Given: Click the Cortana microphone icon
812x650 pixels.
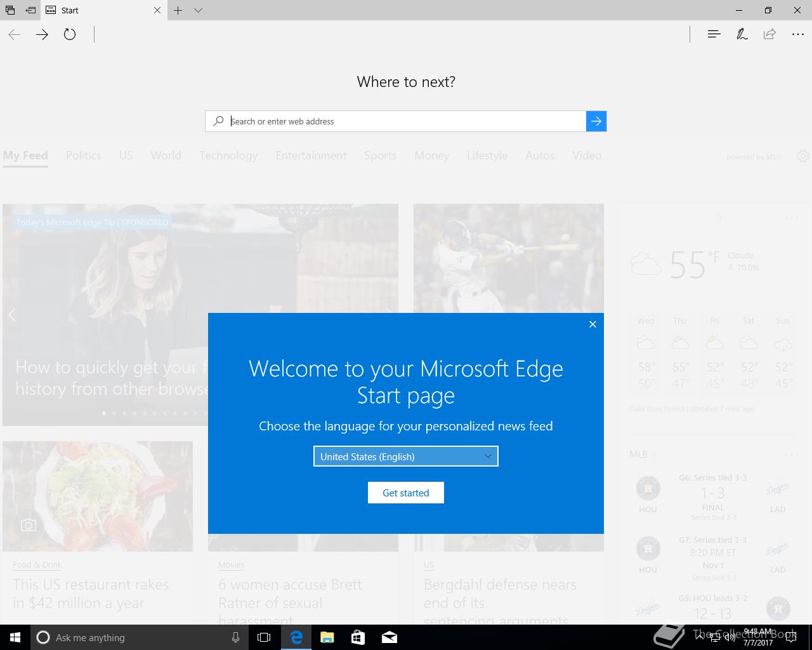Looking at the screenshot, I should pos(235,637).
